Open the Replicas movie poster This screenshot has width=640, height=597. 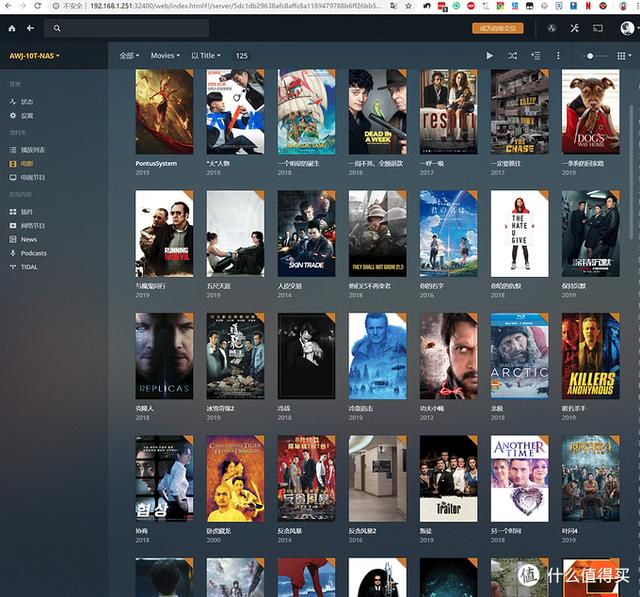(x=164, y=356)
